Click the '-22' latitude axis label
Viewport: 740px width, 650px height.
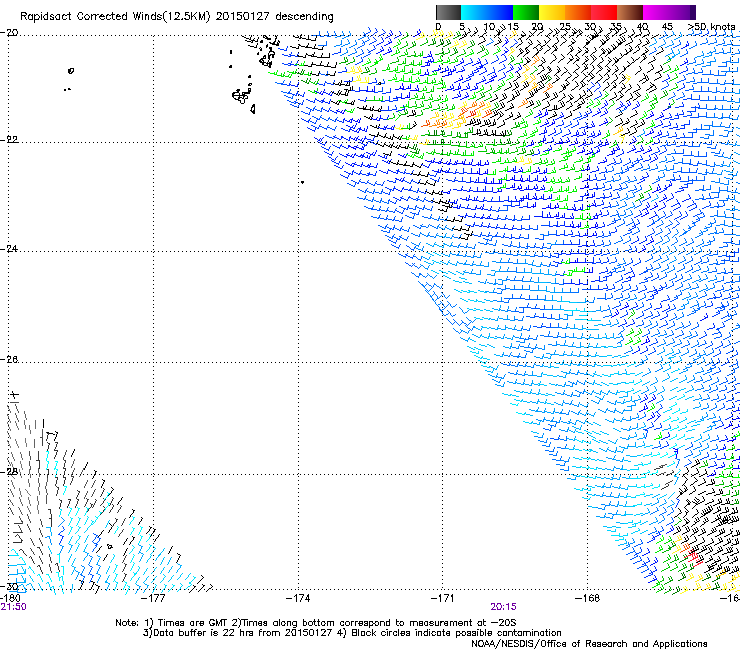[x=9, y=140]
